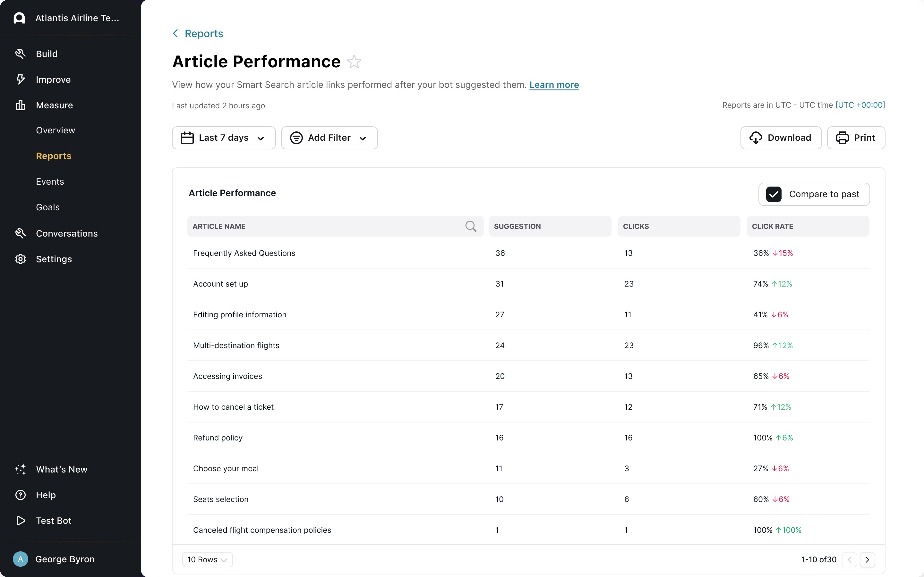Open the Learn more link

coord(554,85)
